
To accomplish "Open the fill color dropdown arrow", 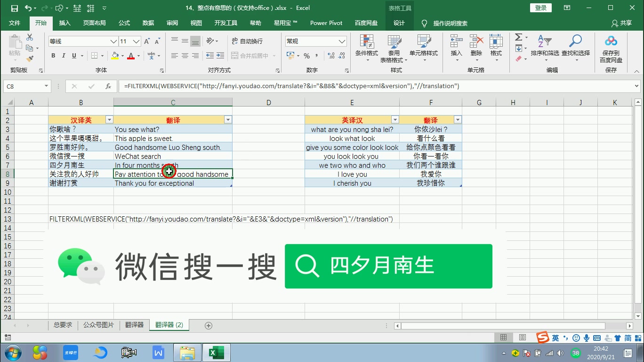I will pyautogui.click(x=122, y=56).
